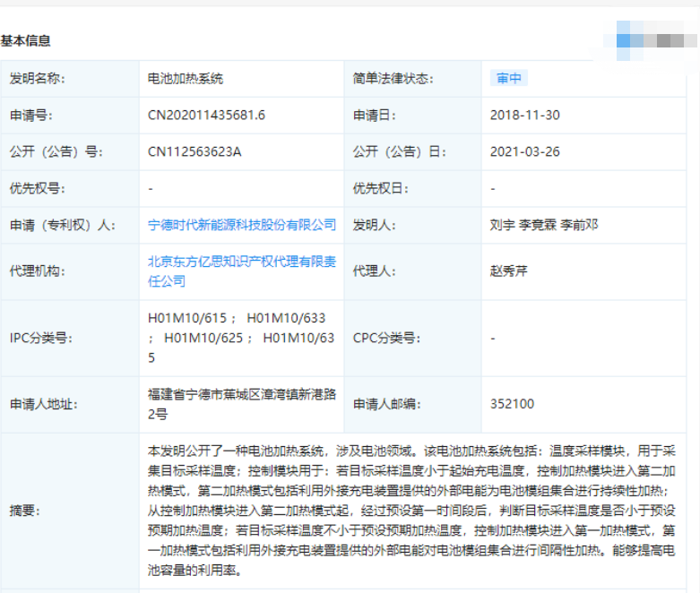Click the 基本信息 section heading

click(x=25, y=40)
